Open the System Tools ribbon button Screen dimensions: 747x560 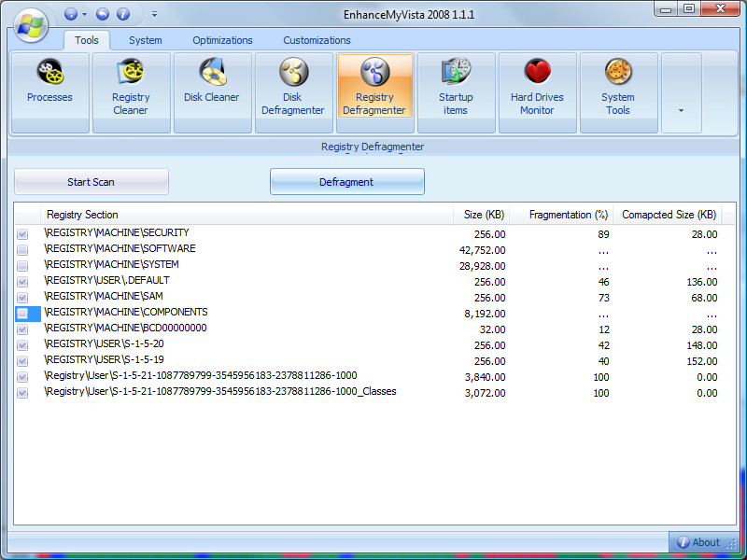click(x=618, y=92)
